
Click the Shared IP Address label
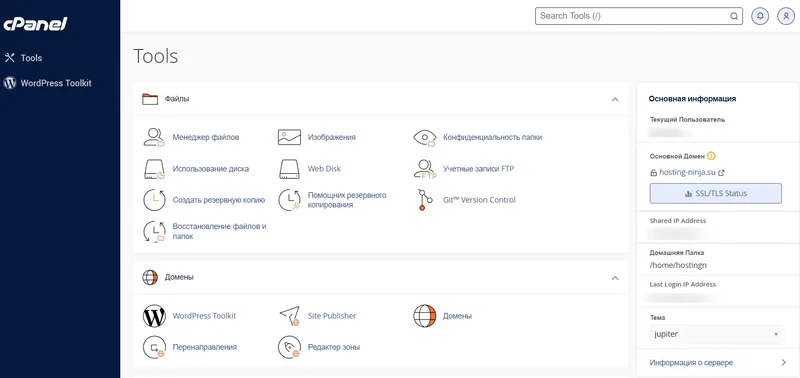(678, 221)
